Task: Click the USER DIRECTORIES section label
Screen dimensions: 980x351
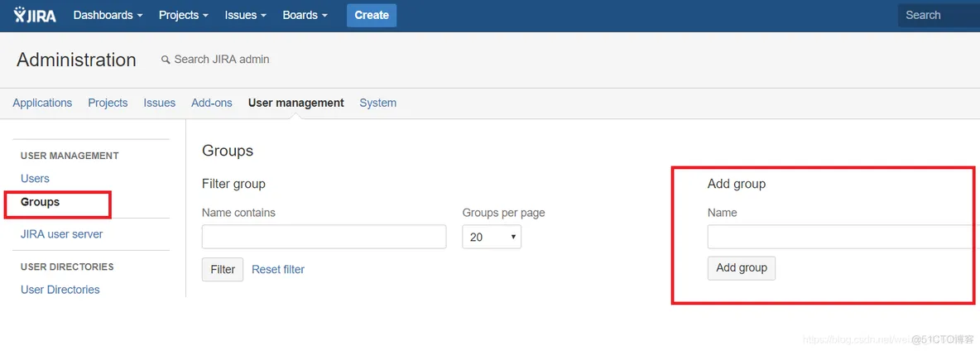Action: pos(68,267)
